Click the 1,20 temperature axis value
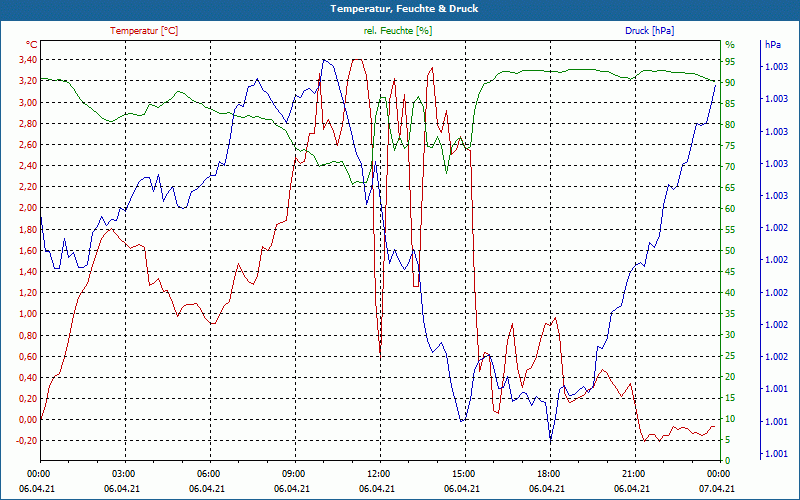This screenshot has width=800, height=500. pos(28,293)
